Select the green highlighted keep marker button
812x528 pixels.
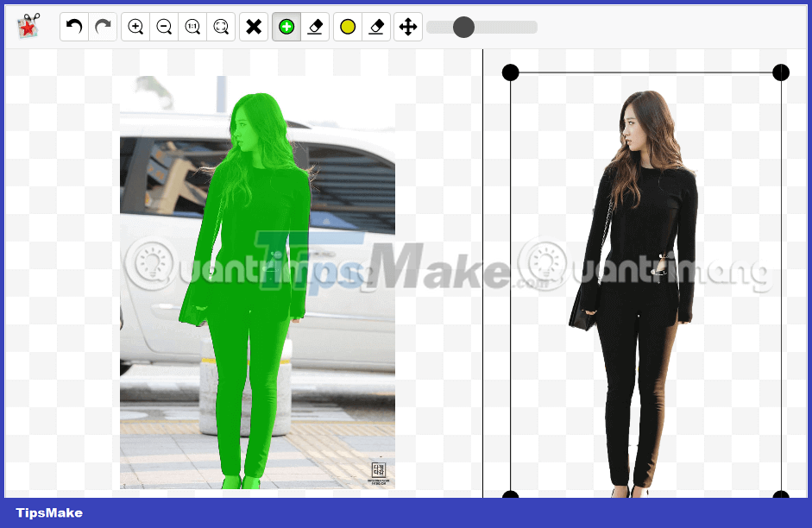(x=286, y=26)
